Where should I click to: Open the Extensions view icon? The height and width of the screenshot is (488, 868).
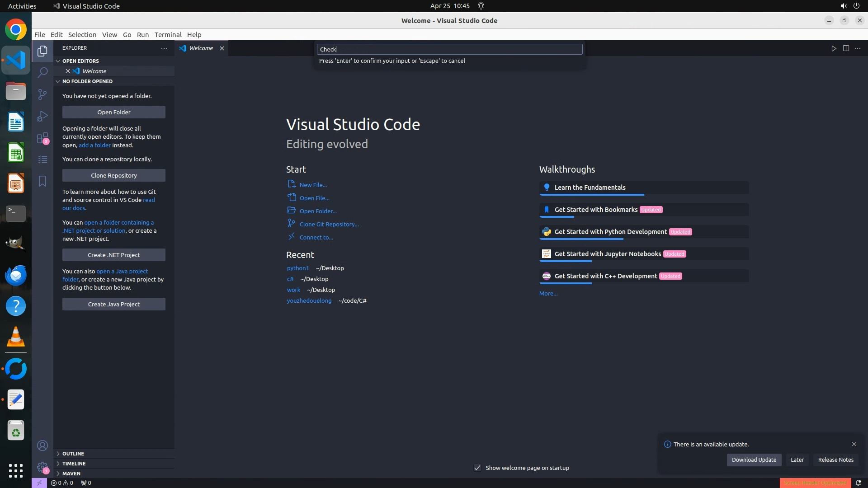[42, 138]
